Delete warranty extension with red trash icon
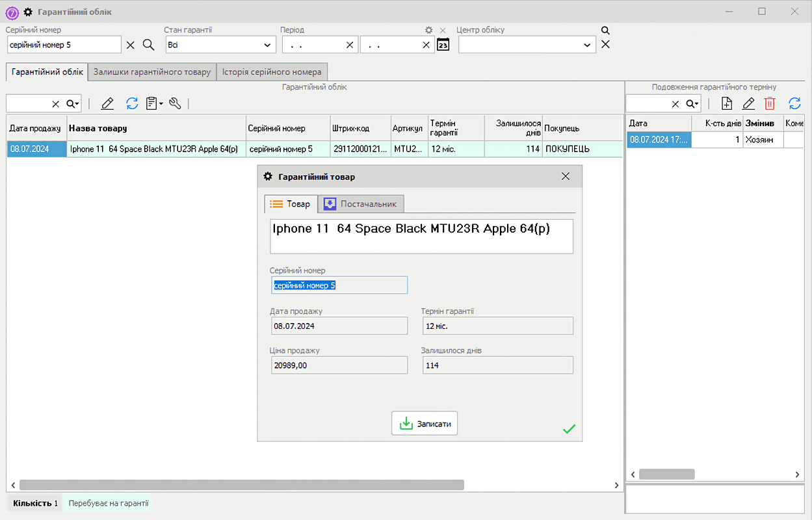The width and height of the screenshot is (812, 520). tap(770, 103)
